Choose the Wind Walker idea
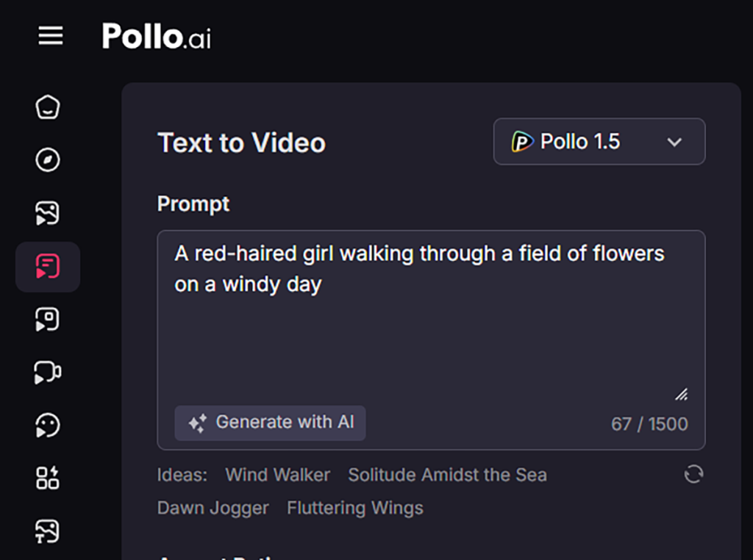The width and height of the screenshot is (753, 560). [277, 475]
